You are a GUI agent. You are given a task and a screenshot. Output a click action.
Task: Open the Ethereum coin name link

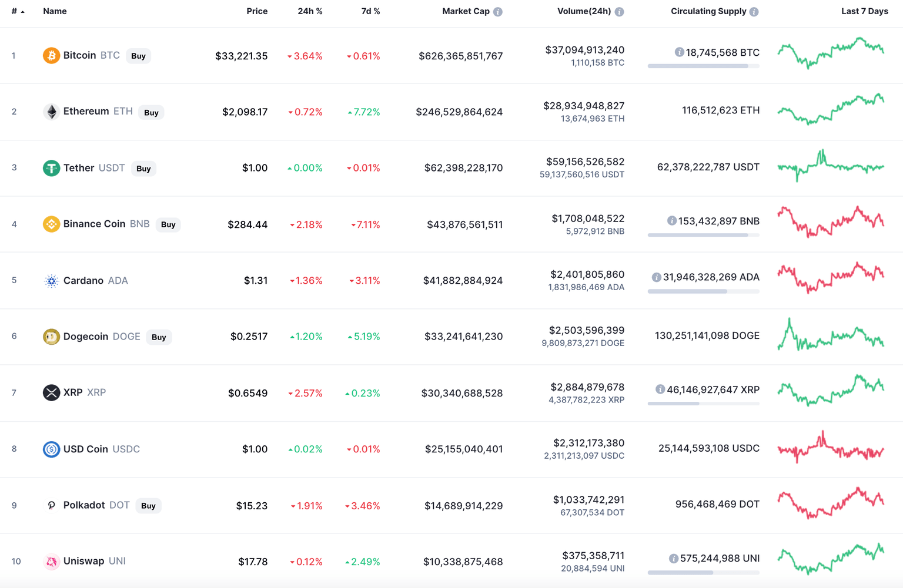pyautogui.click(x=86, y=111)
